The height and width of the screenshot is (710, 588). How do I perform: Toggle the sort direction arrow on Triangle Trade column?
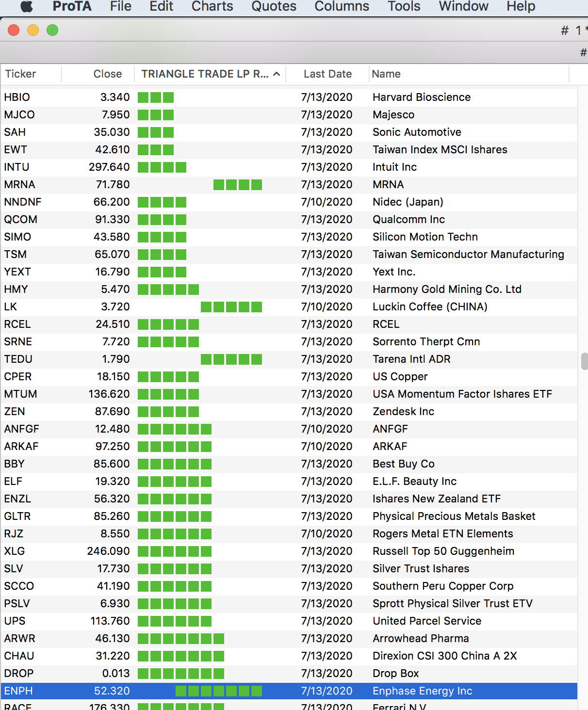277,74
